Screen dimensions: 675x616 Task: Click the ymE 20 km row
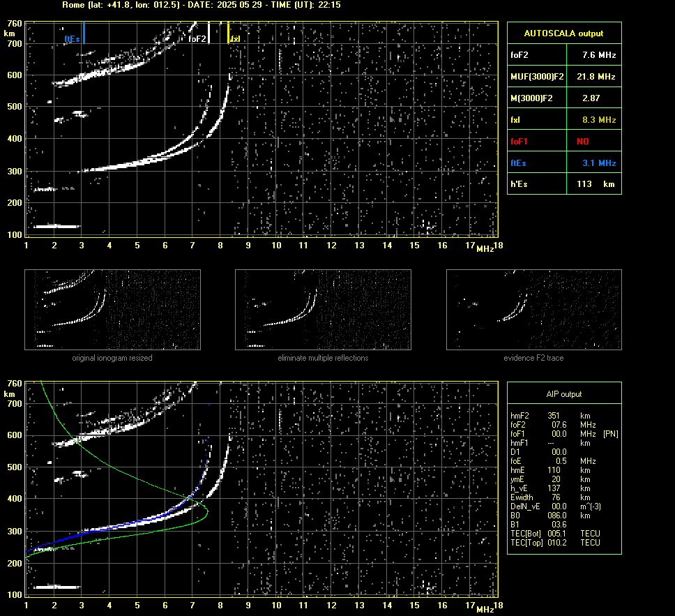pyautogui.click(x=549, y=479)
